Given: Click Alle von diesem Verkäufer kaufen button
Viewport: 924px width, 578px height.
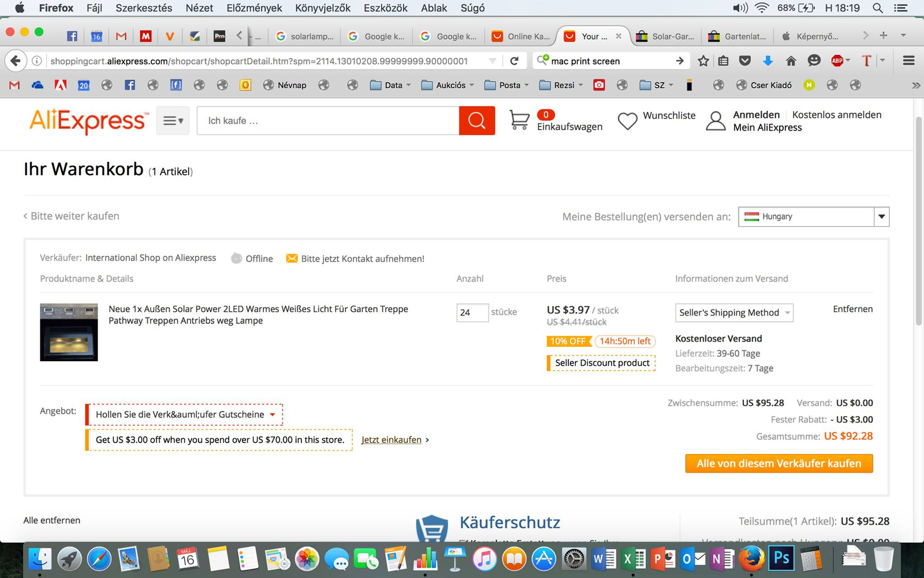Looking at the screenshot, I should [x=779, y=464].
